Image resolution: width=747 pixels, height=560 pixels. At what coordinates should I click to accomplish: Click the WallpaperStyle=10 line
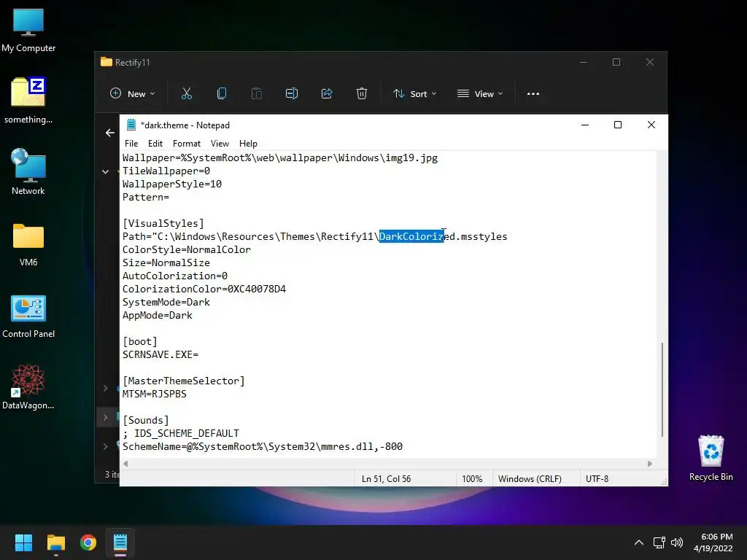click(x=172, y=184)
